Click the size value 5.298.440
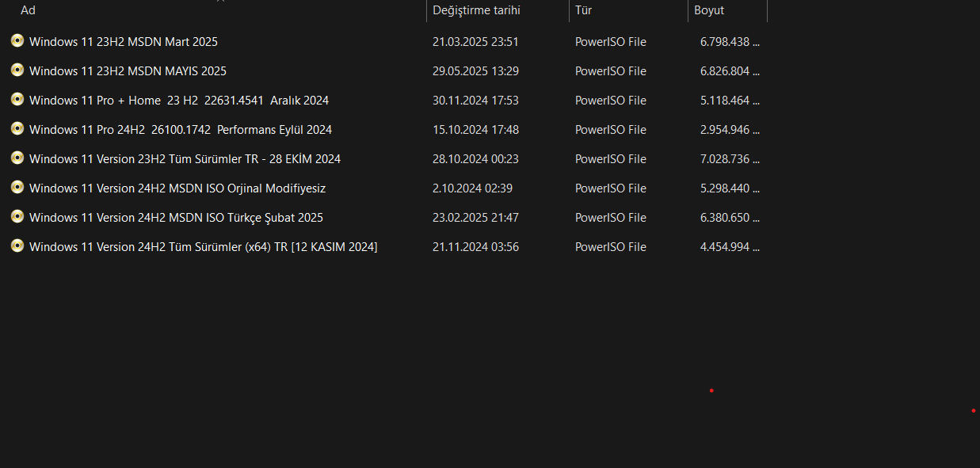The width and height of the screenshot is (980, 468). pos(730,188)
